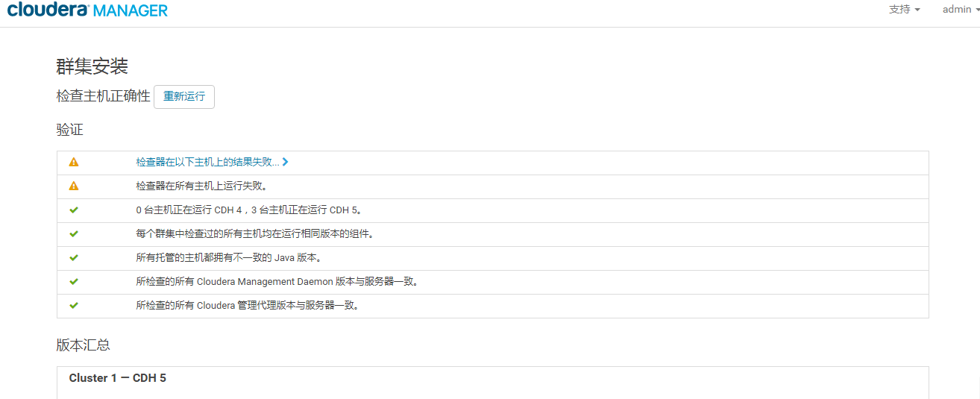The image size is (980, 399).
Task: Click warning icon beside 检查器在以下主机上的结果失败
Action: click(x=74, y=162)
